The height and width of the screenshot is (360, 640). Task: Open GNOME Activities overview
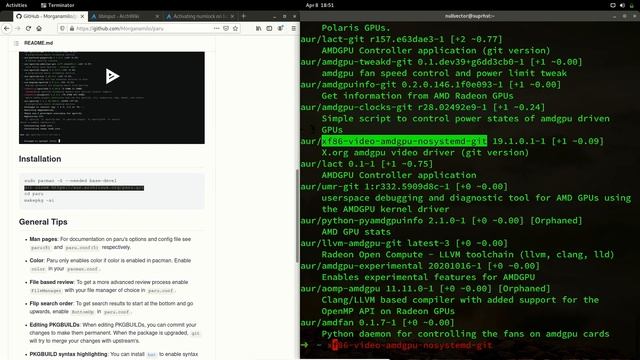(16, 5)
